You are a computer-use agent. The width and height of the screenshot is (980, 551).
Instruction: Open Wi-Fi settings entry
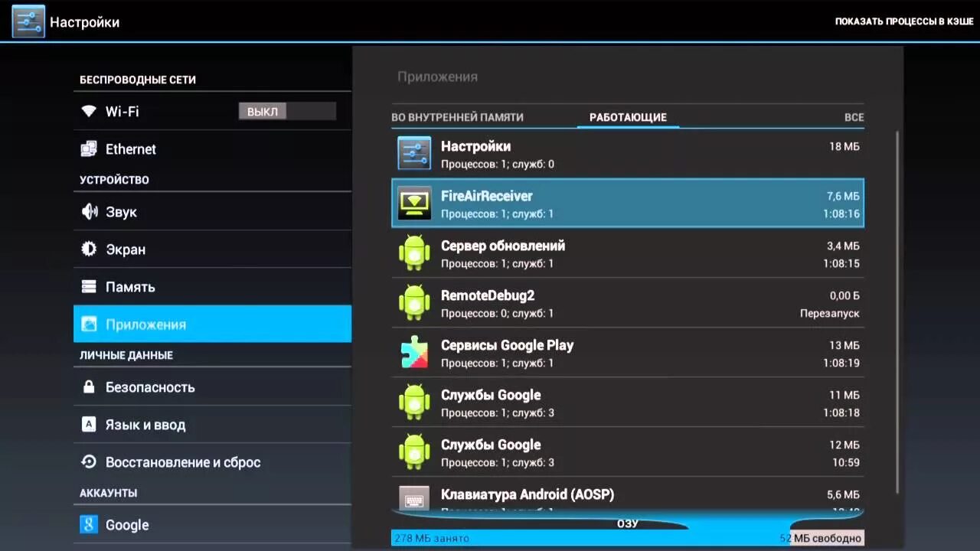212,112
